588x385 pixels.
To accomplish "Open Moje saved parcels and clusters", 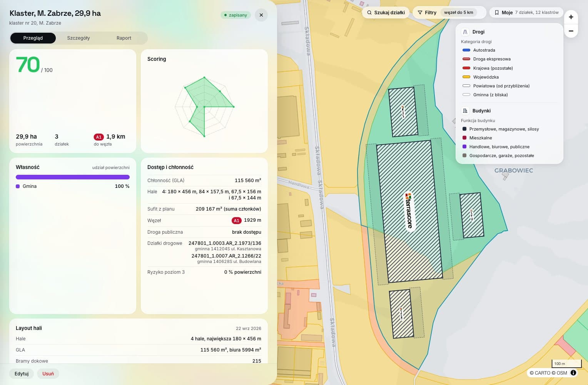I will (x=526, y=13).
